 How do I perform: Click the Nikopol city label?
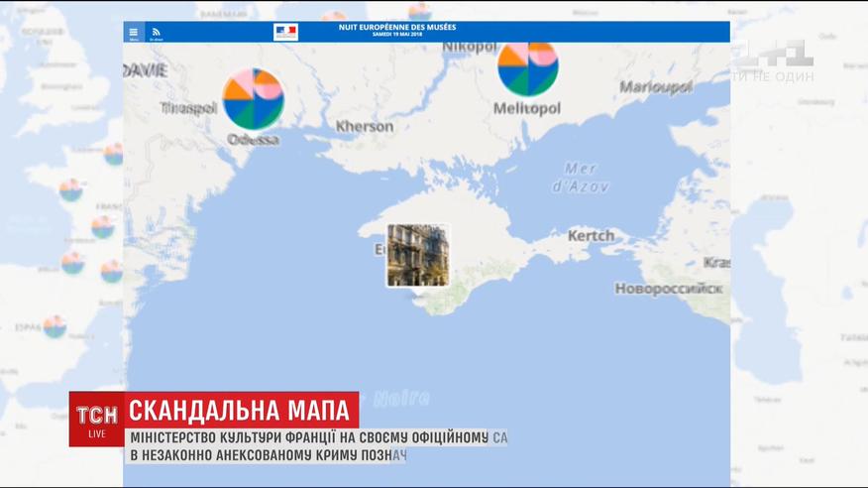469,47
